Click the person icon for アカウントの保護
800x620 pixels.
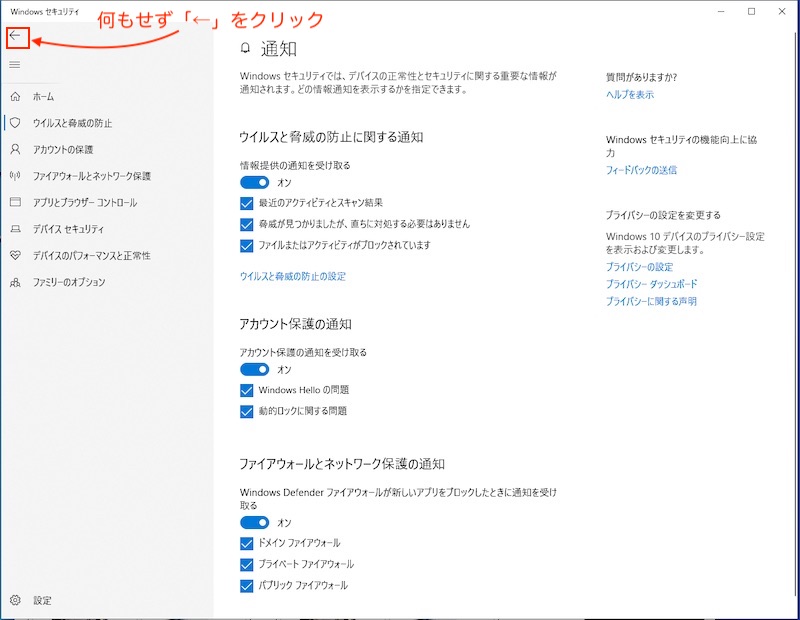tap(15, 149)
